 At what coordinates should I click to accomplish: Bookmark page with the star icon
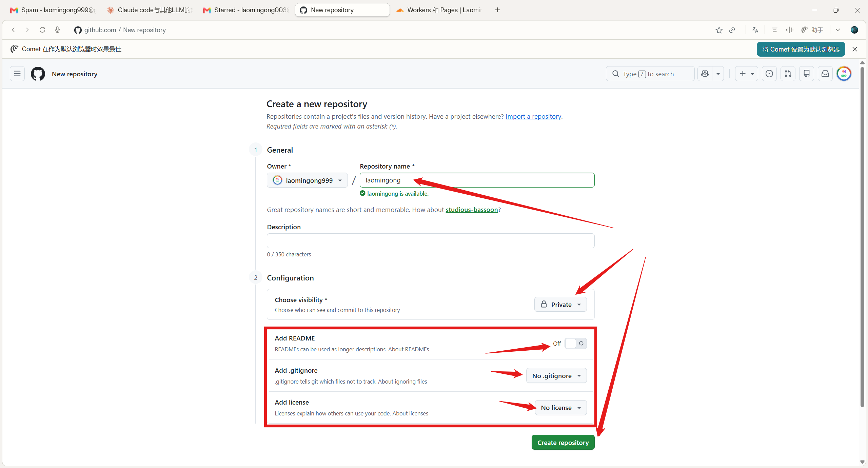pyautogui.click(x=719, y=30)
